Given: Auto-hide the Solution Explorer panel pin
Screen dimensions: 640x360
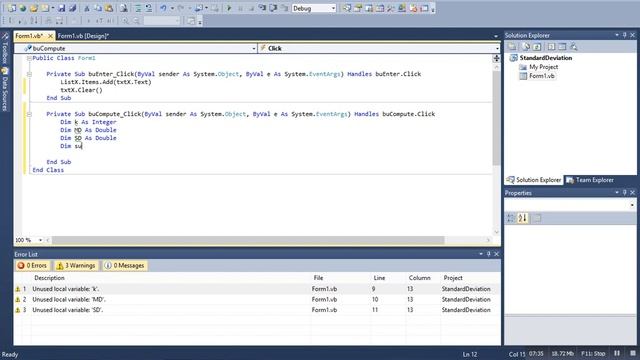Looking at the screenshot, I should [x=624, y=36].
